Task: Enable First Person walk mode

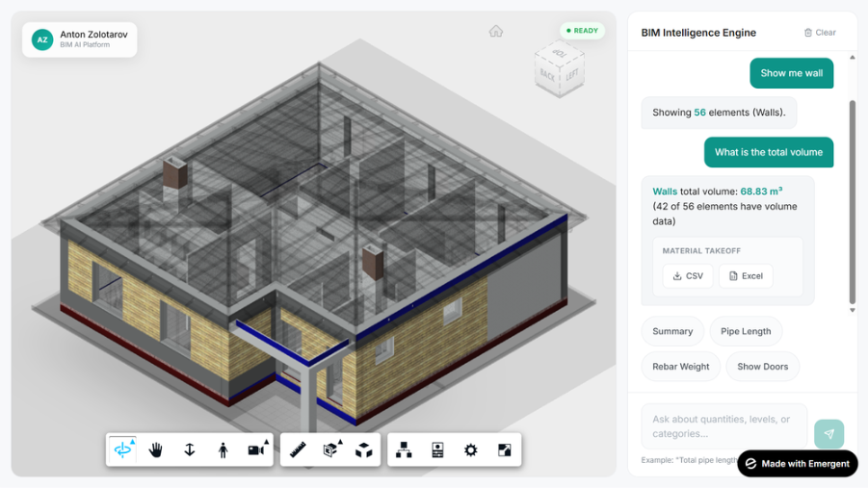Action: pyautogui.click(x=224, y=449)
